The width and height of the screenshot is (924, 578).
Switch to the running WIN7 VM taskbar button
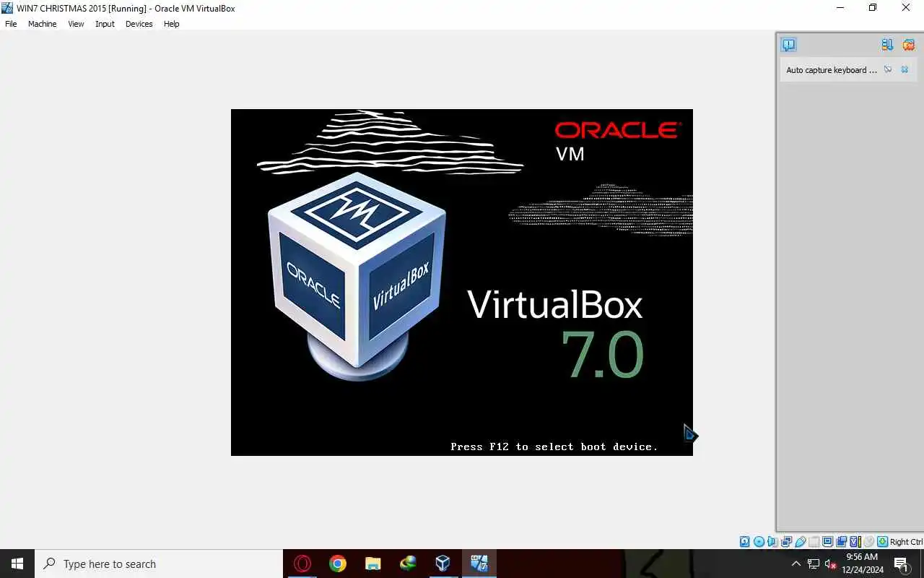click(x=479, y=564)
